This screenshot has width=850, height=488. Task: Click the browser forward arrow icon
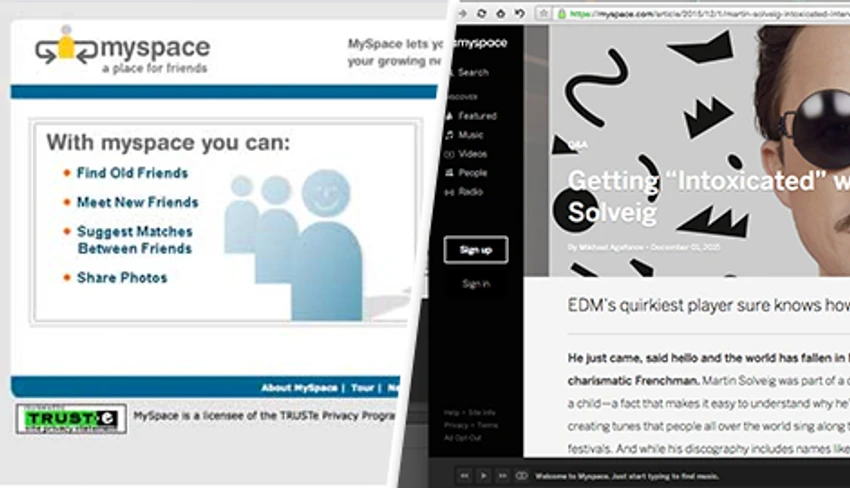click(463, 14)
